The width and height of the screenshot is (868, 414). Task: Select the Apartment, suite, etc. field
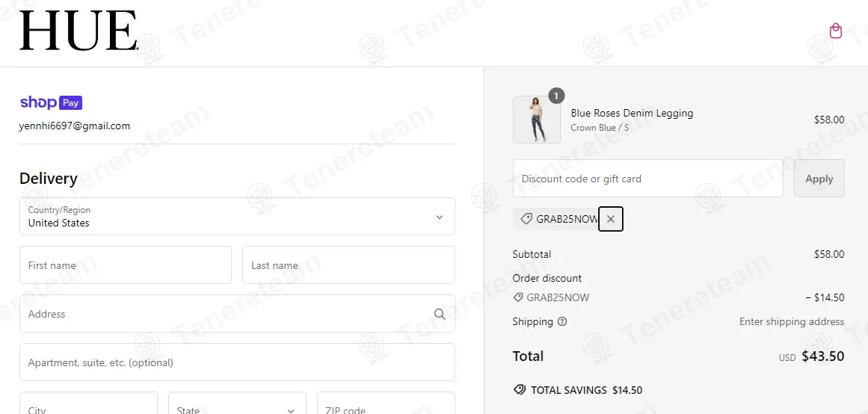237,362
